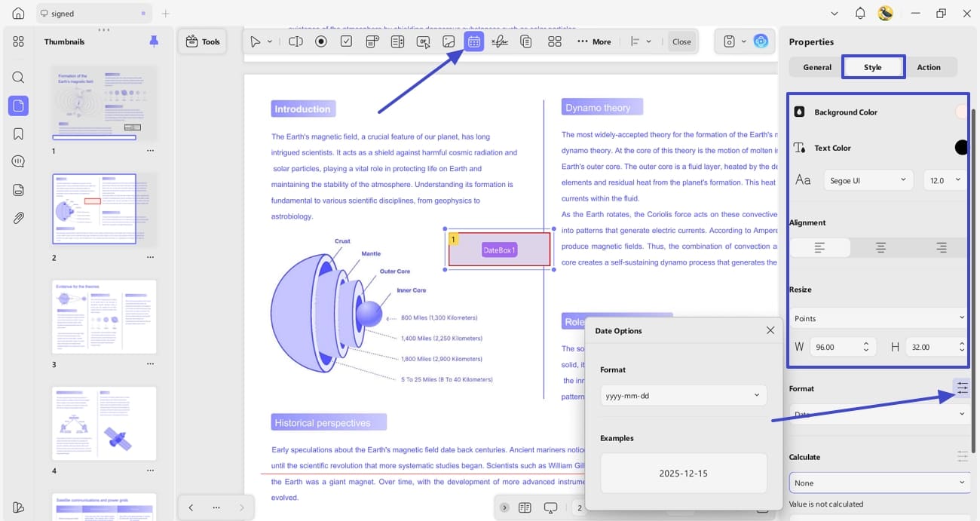Select the signature field tool

[499, 41]
